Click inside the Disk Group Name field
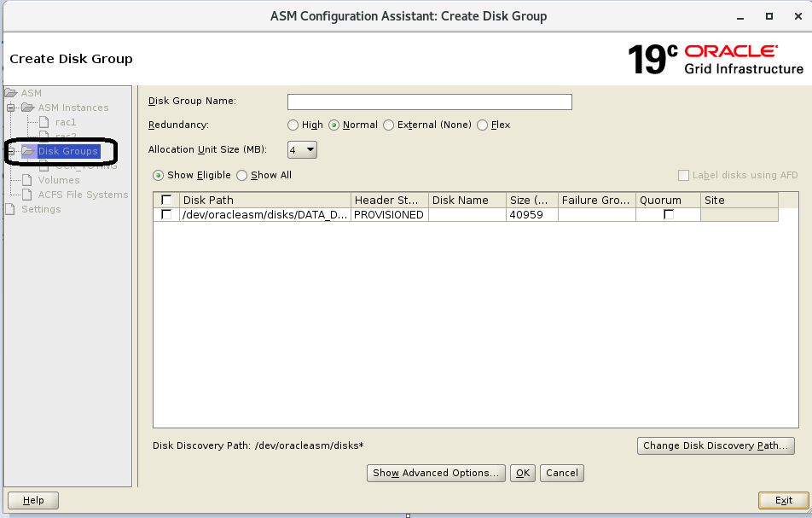This screenshot has height=518, width=812. coord(429,102)
